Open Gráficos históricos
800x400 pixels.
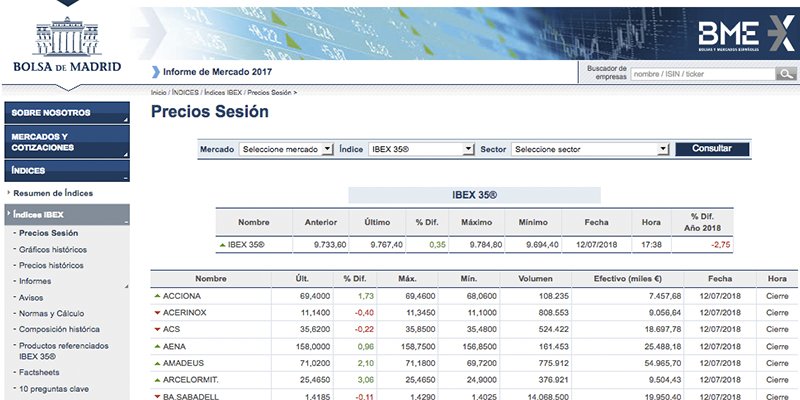tap(53, 249)
